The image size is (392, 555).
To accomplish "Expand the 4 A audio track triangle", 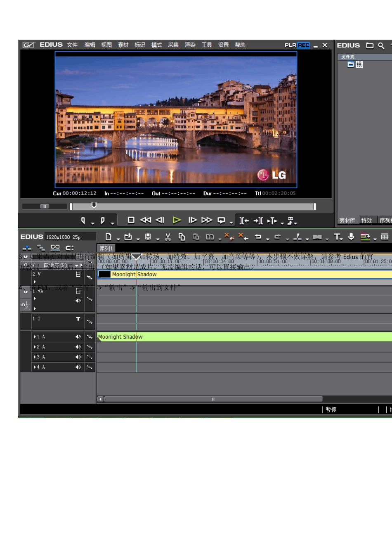I will coord(35,367).
